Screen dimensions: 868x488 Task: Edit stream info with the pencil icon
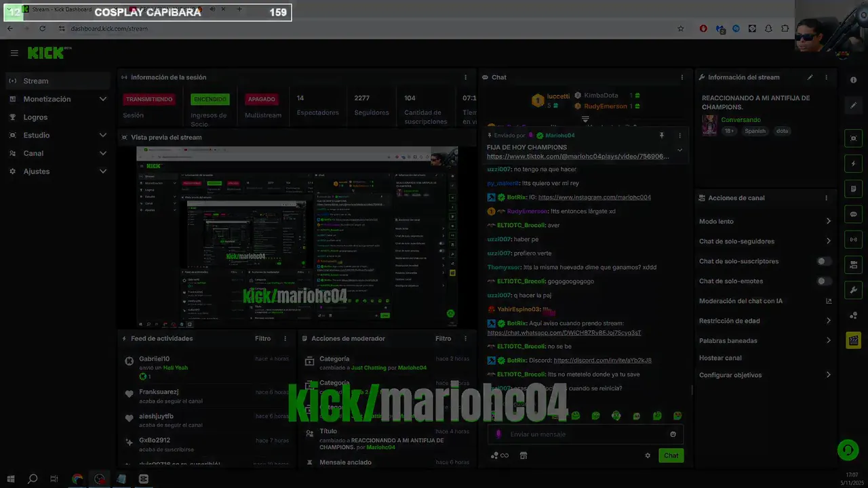[810, 77]
